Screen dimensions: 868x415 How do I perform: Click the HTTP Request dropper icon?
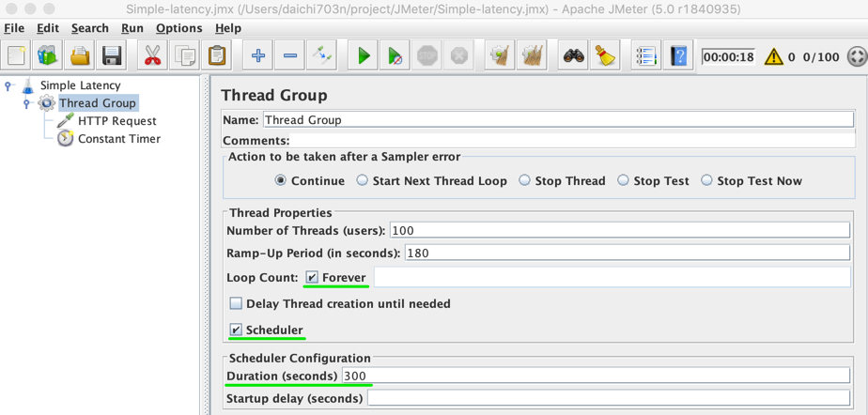(66, 121)
